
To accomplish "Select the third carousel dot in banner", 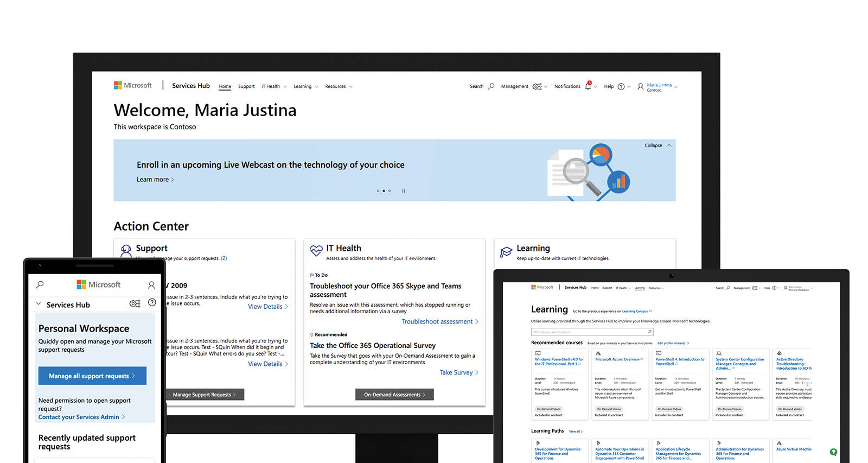I will [x=390, y=191].
